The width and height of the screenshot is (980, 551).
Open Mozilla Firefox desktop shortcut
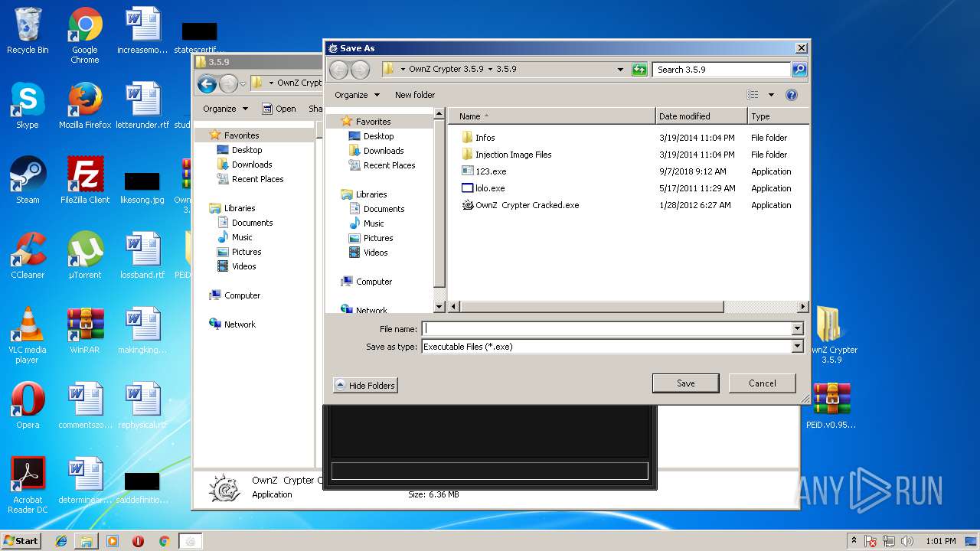point(85,106)
